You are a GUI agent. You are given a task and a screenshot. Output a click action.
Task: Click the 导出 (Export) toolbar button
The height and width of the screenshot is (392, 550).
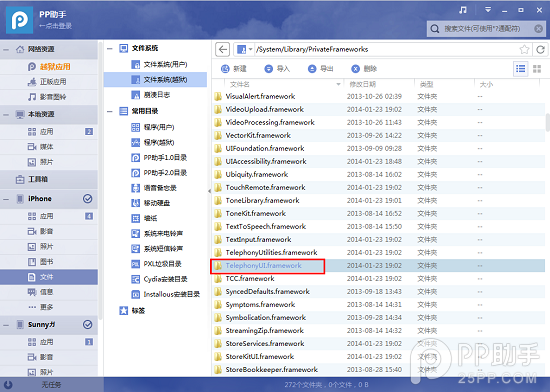coord(321,69)
